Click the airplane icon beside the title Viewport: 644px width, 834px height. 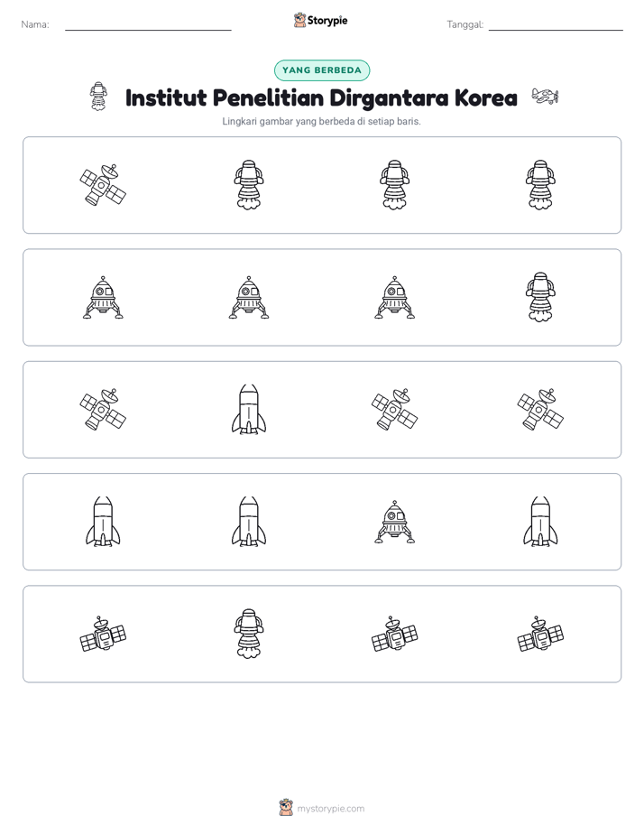point(545,97)
